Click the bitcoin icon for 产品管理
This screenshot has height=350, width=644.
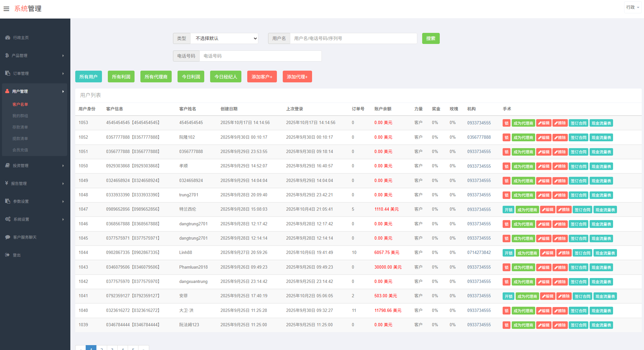coord(7,56)
